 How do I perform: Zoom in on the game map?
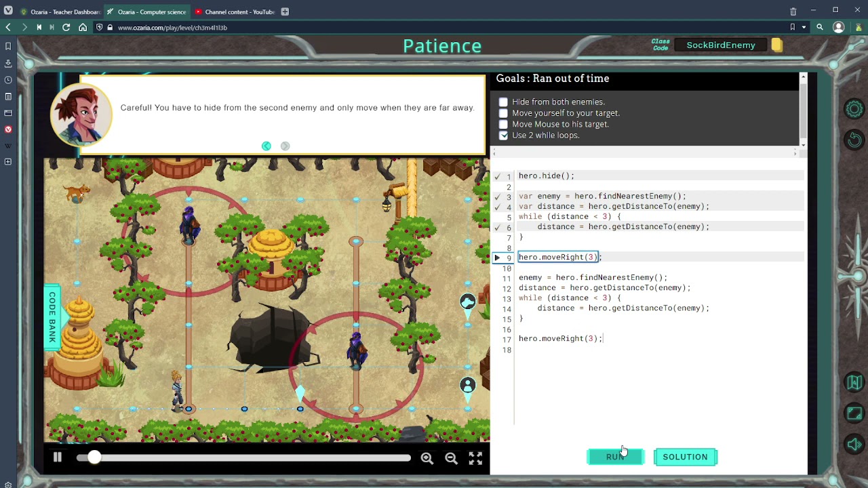(x=427, y=458)
